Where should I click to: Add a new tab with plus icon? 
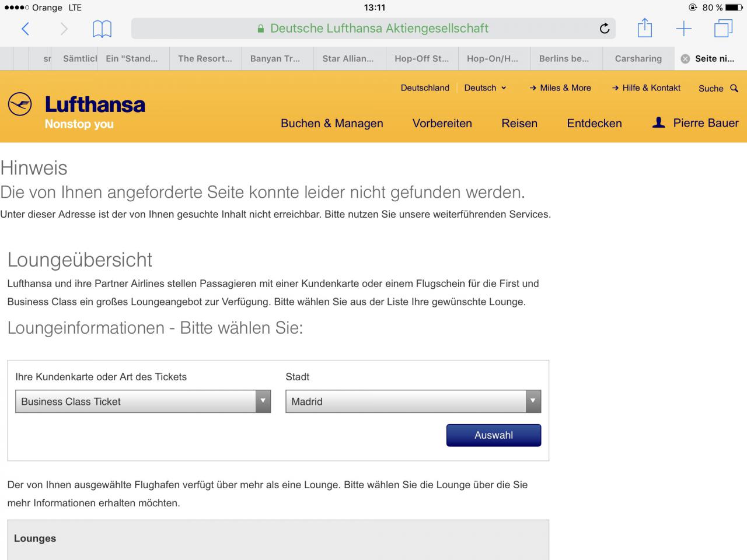[683, 29]
